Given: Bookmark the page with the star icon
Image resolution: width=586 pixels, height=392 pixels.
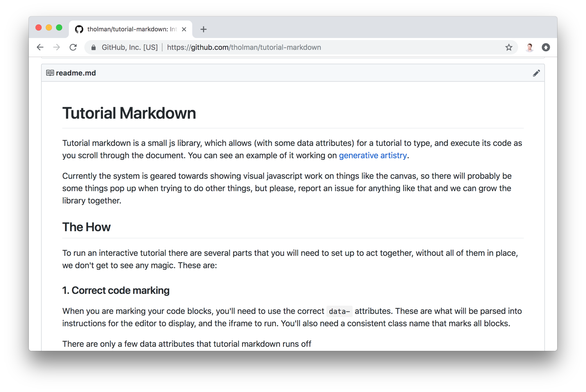Looking at the screenshot, I should point(508,47).
